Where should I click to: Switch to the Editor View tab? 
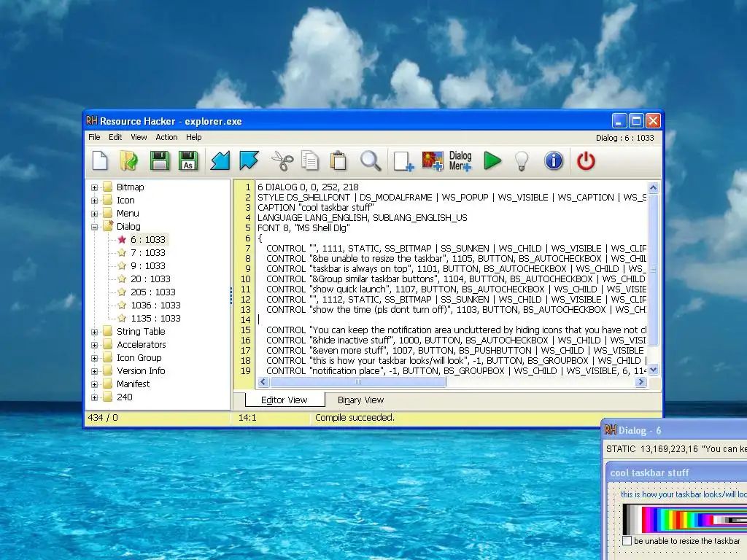pyautogui.click(x=285, y=400)
